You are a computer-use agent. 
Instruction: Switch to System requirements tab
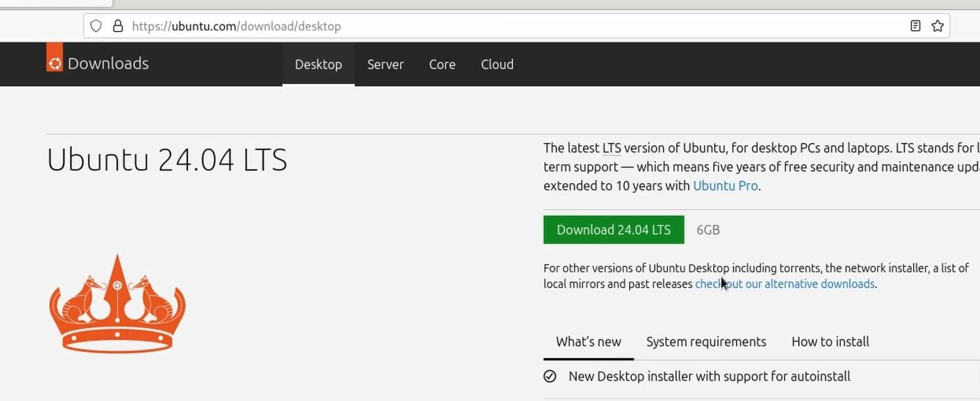(x=706, y=342)
